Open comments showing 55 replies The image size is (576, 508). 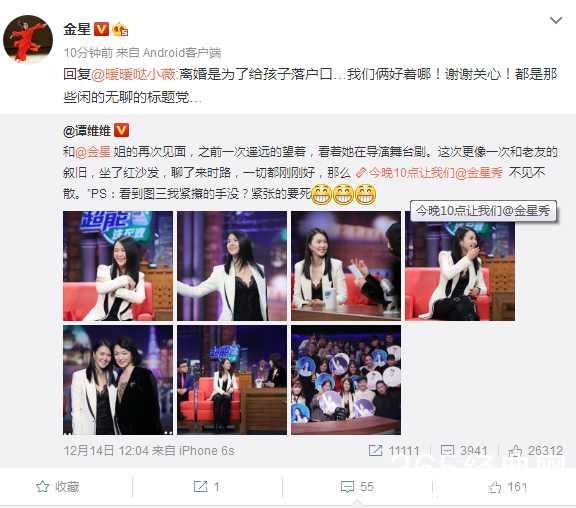click(357, 487)
